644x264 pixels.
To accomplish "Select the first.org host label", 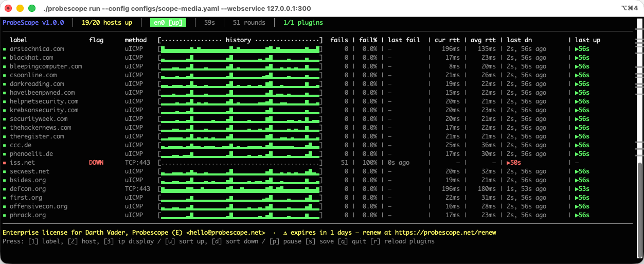I will [26, 198].
